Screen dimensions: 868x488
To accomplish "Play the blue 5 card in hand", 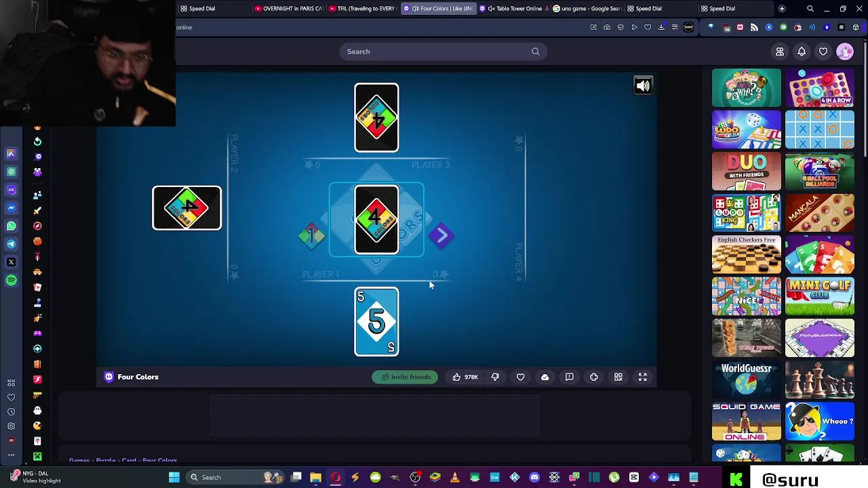I will pyautogui.click(x=376, y=322).
